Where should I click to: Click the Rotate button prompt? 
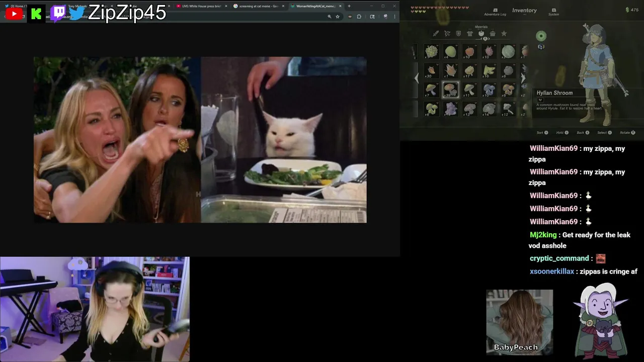click(x=627, y=133)
